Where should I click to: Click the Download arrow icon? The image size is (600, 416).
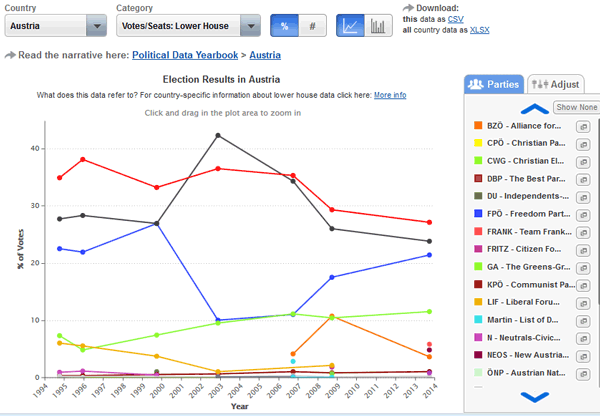pos(408,8)
